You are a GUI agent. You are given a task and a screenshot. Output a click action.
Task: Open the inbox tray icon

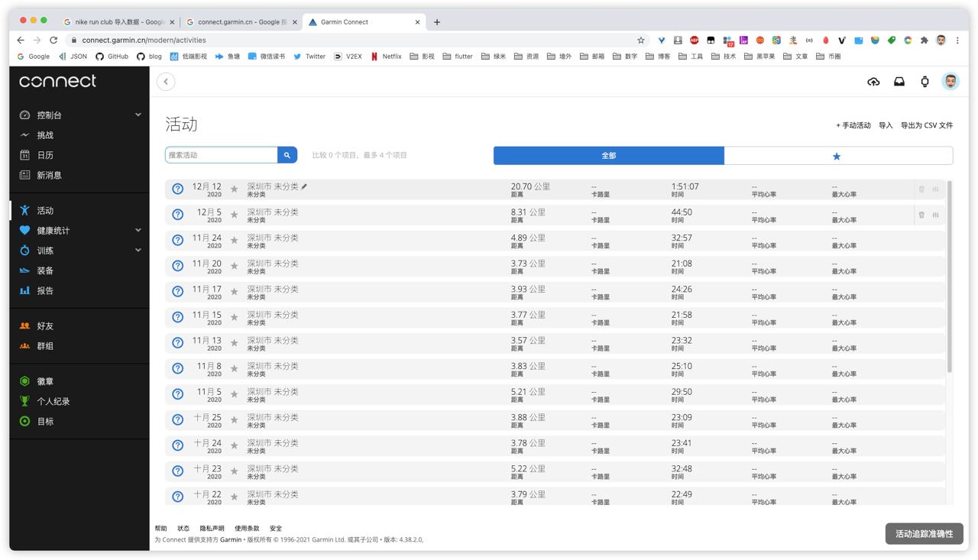(x=899, y=82)
